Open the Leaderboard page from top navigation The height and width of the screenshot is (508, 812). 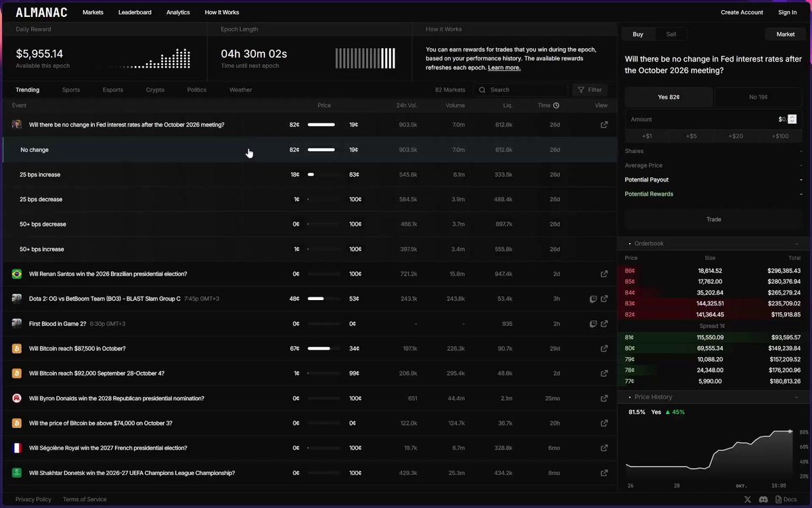[135, 12]
